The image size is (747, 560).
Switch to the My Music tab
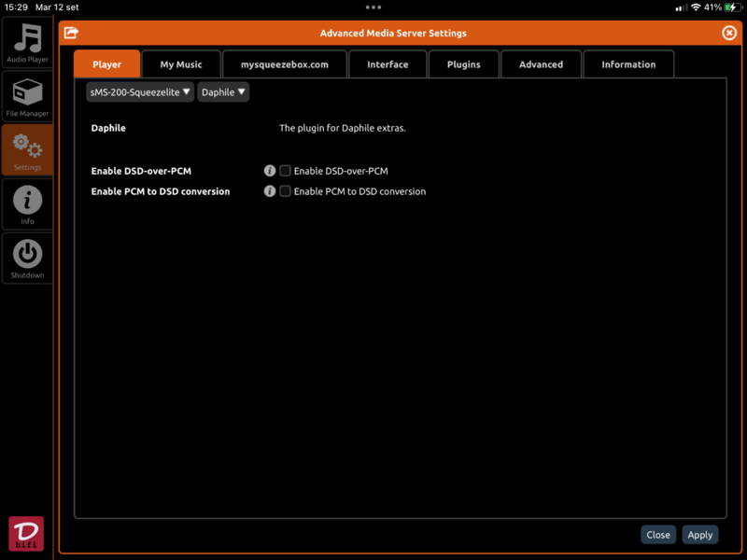coord(181,64)
